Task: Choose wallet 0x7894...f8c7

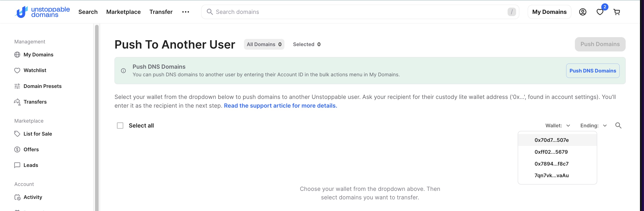Action: point(557,164)
